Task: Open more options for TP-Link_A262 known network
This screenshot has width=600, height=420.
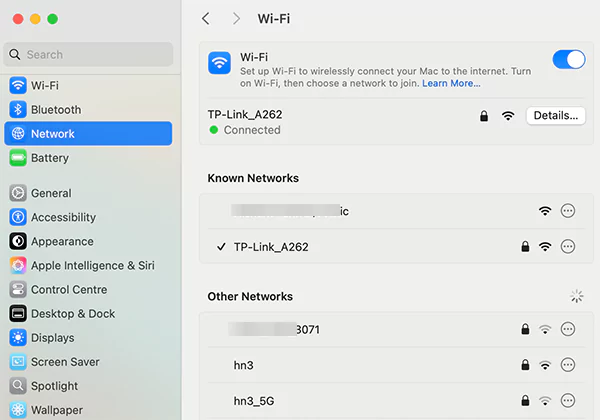Action: coord(568,246)
